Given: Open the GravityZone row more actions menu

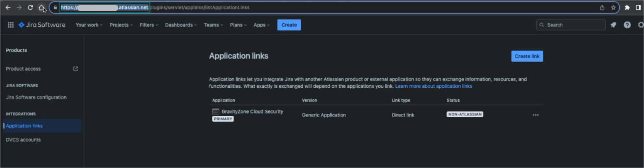Looking at the screenshot, I should click(535, 115).
